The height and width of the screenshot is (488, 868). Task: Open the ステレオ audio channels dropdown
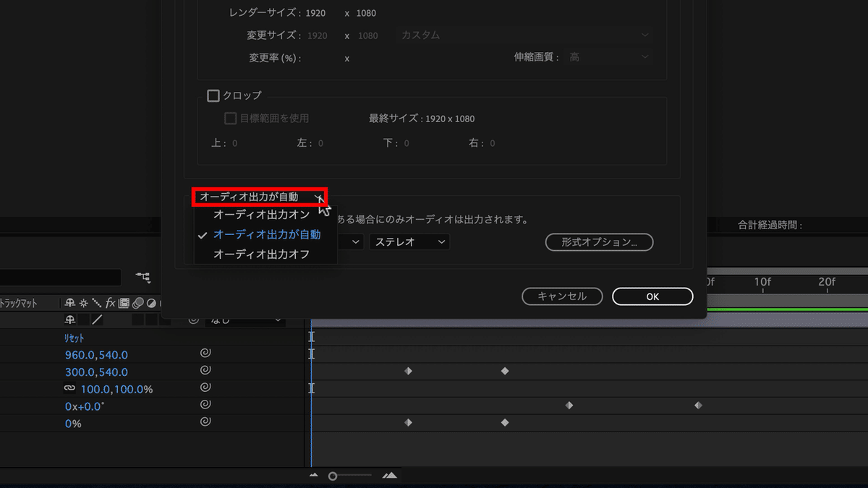click(409, 241)
